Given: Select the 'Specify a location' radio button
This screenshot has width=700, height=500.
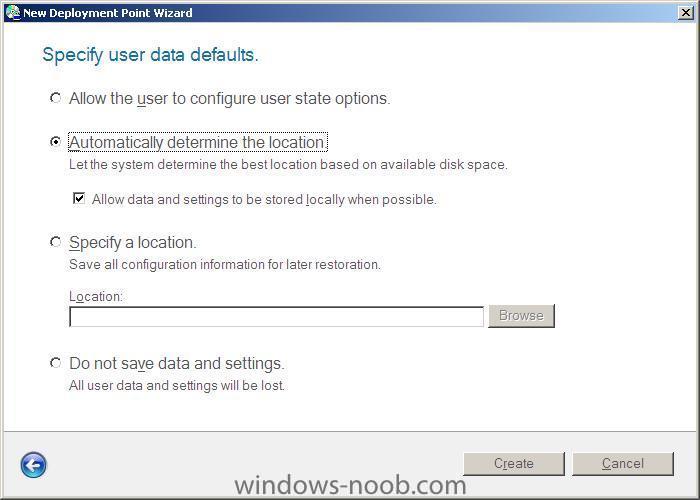Looking at the screenshot, I should [55, 242].
